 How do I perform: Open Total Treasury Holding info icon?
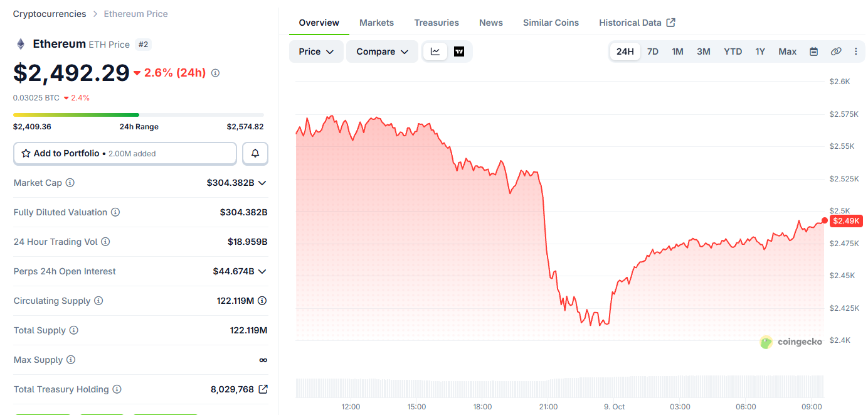[x=117, y=389]
